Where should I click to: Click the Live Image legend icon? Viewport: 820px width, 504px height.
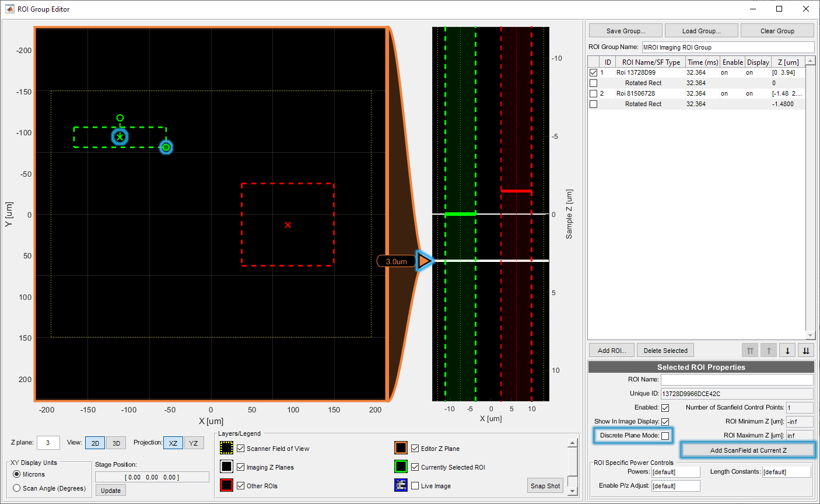click(x=401, y=485)
